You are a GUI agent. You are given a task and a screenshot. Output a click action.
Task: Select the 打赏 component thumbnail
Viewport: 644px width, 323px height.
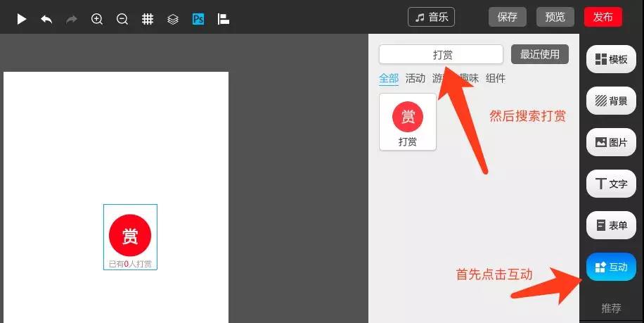click(x=408, y=122)
